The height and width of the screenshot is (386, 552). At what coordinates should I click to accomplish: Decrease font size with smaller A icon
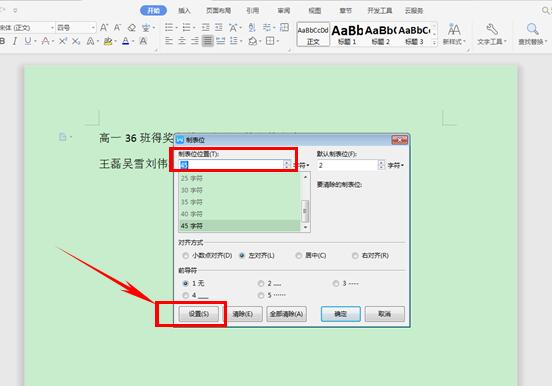tap(117, 27)
